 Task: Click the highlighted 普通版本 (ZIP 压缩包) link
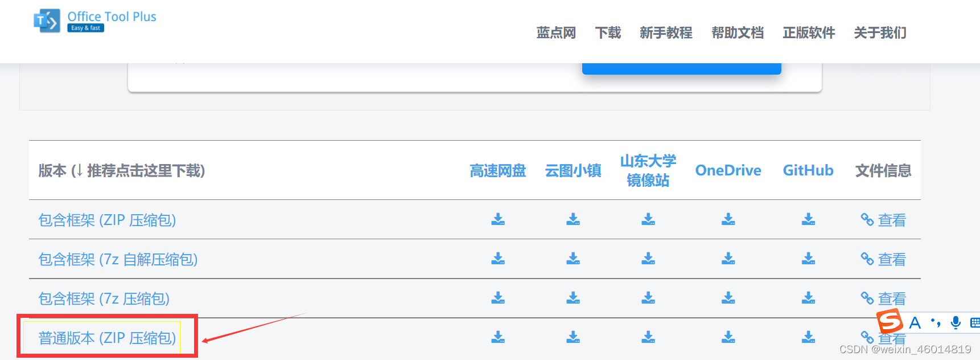point(107,337)
